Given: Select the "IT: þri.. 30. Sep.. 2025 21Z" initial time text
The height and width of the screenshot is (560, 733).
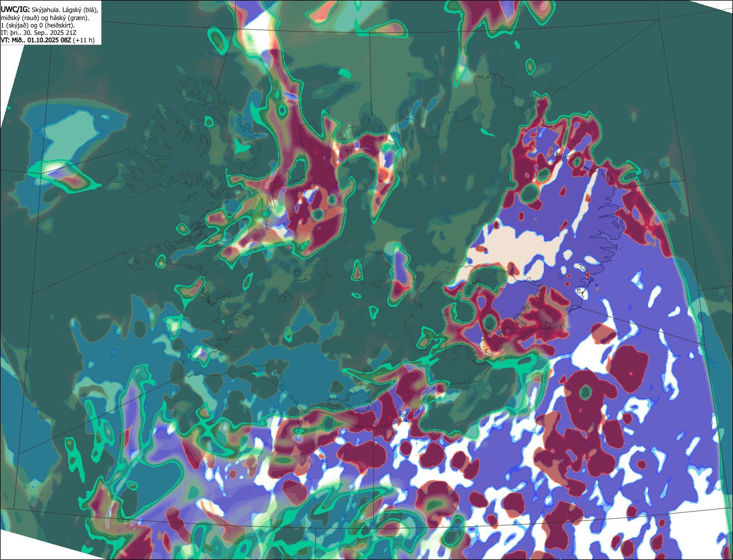Looking at the screenshot, I should pyautogui.click(x=39, y=33).
